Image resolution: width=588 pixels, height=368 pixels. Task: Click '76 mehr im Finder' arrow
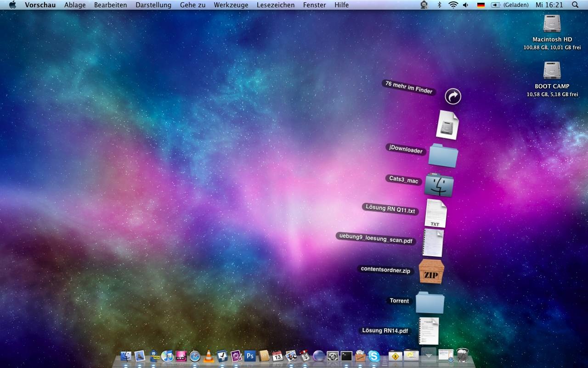point(453,97)
